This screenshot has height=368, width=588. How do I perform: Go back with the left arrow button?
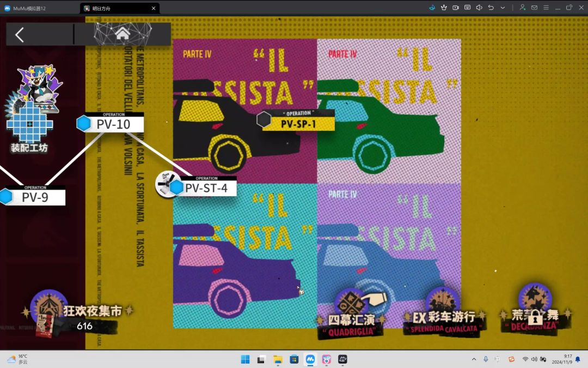[x=20, y=34]
